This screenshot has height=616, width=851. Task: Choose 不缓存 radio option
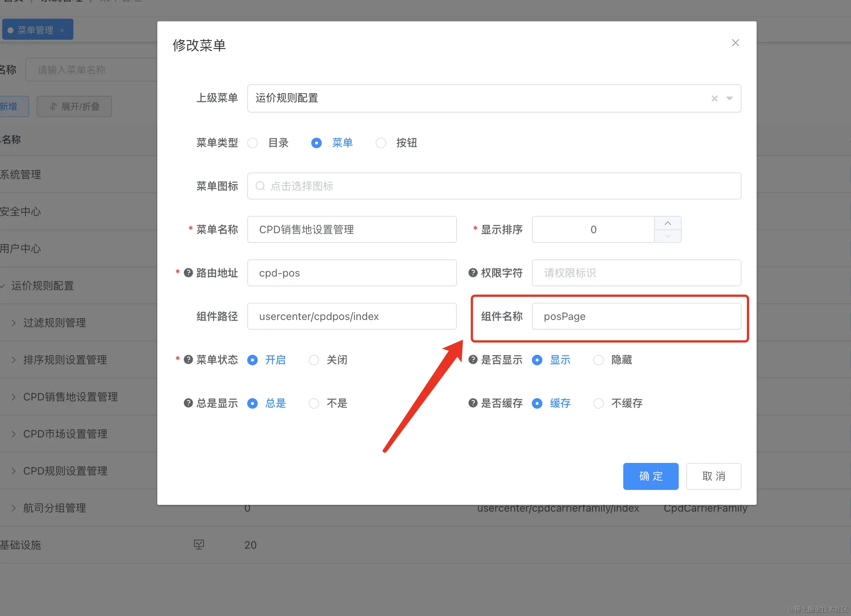click(599, 403)
